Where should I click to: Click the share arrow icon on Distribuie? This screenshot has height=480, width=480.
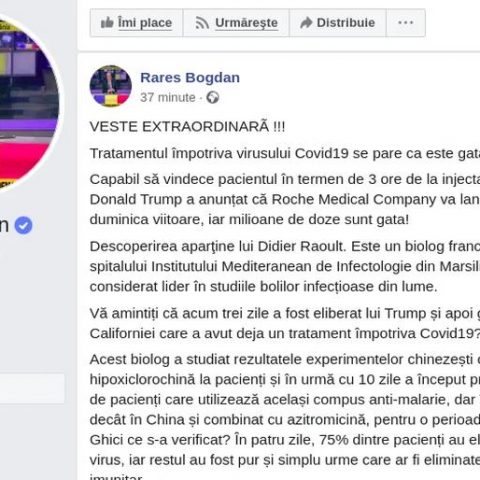click(306, 23)
